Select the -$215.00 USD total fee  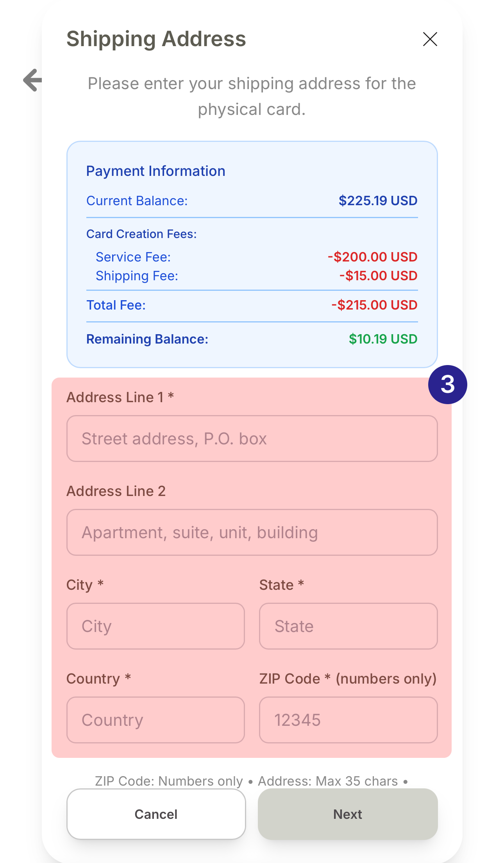(x=374, y=305)
